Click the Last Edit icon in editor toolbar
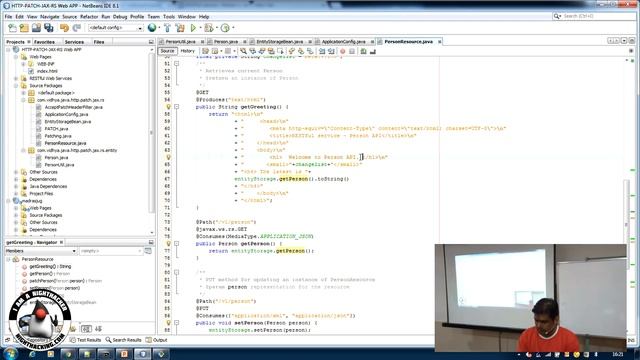Screen dimensions: 640x360 pos(205,51)
